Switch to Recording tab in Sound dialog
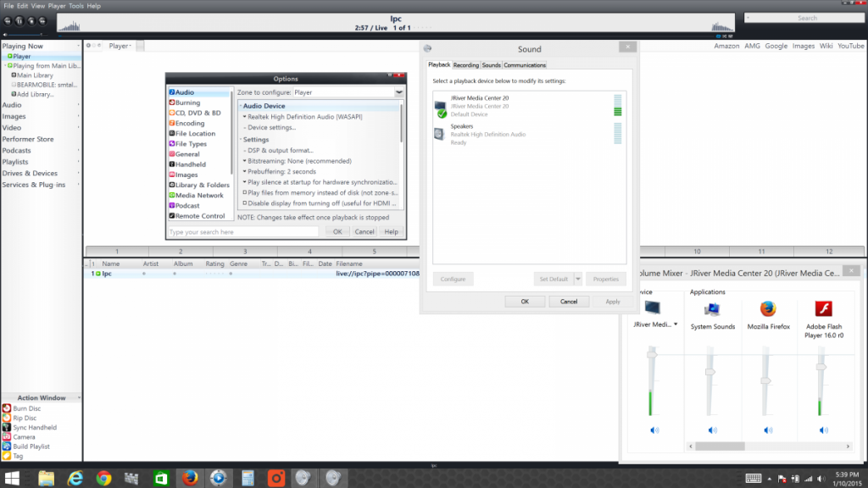The image size is (868, 488). 465,65
